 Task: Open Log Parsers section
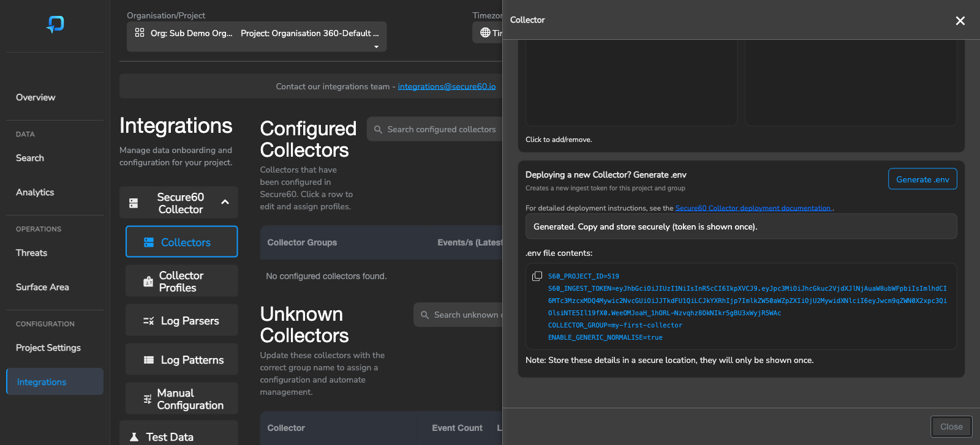182,320
